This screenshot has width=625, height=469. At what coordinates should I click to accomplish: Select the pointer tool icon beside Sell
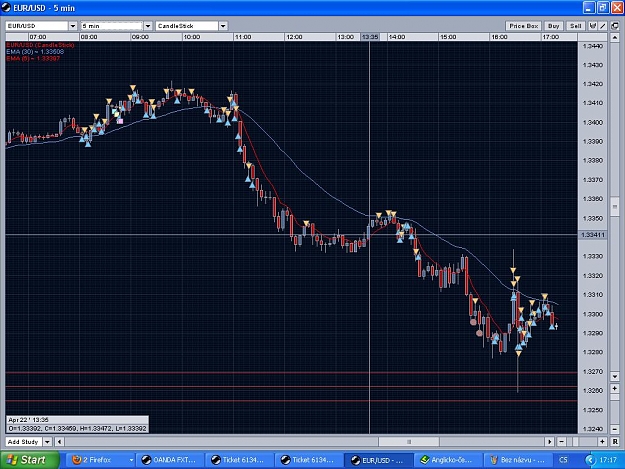[593, 26]
